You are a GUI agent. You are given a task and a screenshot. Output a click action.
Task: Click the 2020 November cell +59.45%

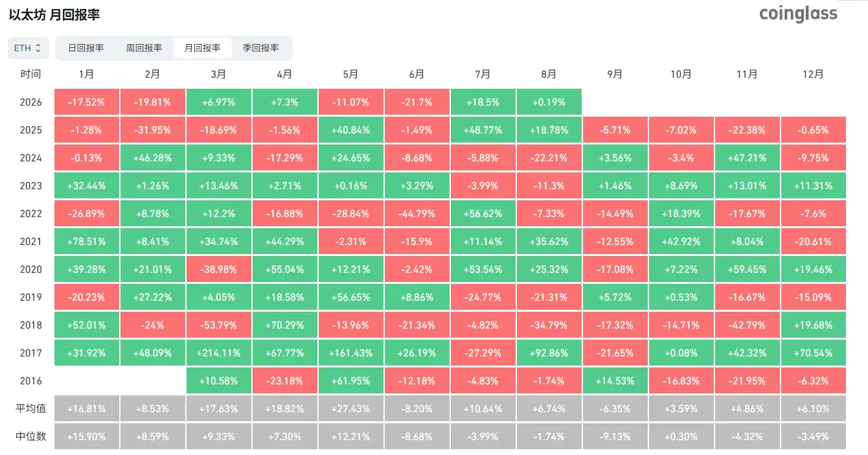(x=748, y=270)
